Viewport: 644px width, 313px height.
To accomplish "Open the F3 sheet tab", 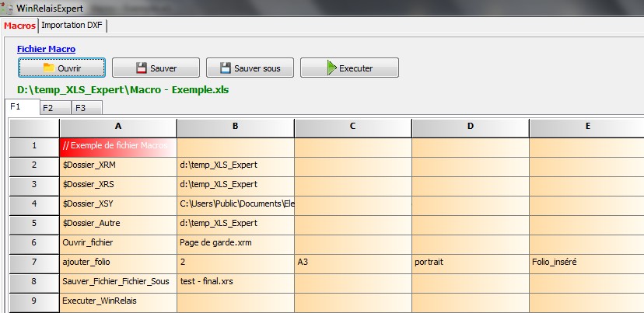I will point(81,108).
